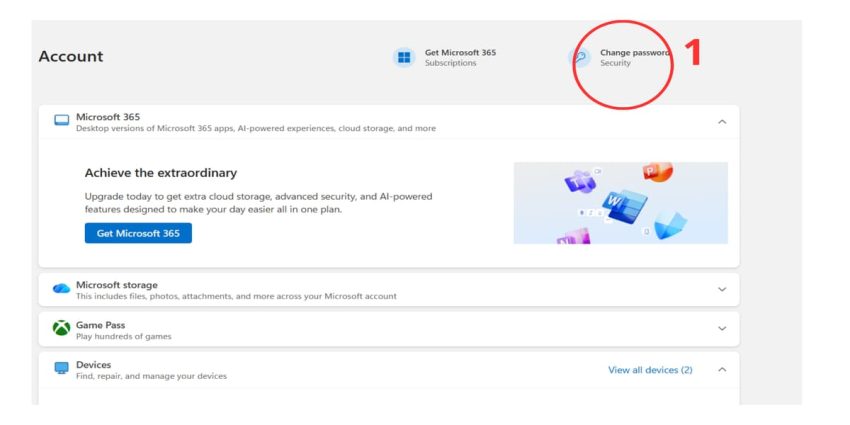850x425 pixels.
Task: Click the blue Get Microsoft 365 button
Action: pyautogui.click(x=138, y=233)
